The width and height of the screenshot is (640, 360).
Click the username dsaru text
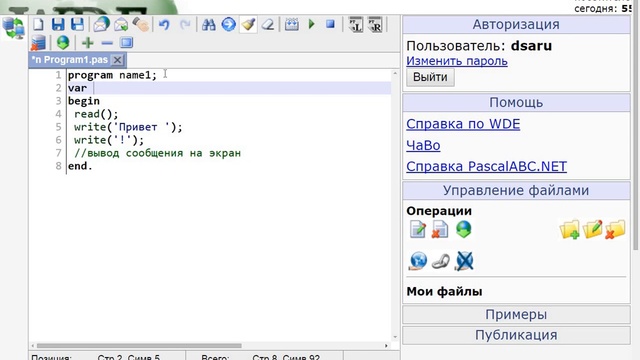pos(531,46)
